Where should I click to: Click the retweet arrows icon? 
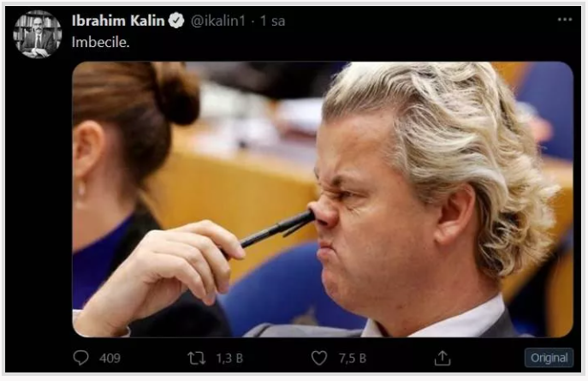click(x=197, y=358)
